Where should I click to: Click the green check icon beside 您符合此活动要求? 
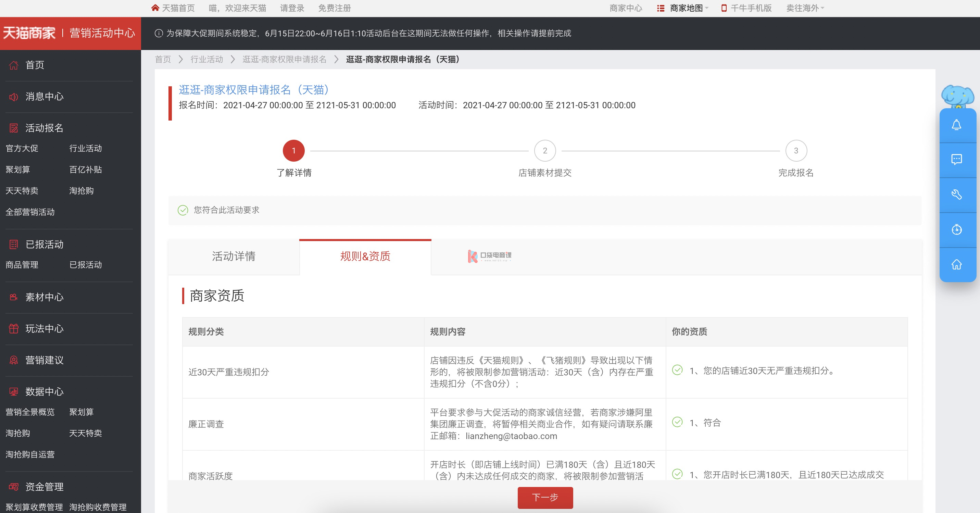(183, 210)
